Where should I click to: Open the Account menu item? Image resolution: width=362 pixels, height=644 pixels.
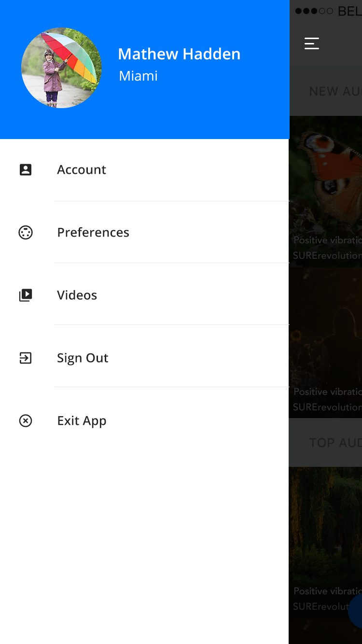point(145,170)
